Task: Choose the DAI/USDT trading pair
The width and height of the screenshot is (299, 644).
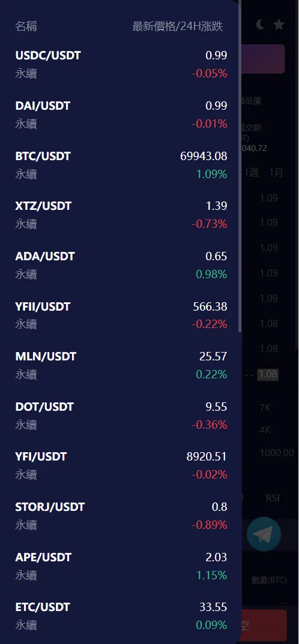Action: pos(121,115)
